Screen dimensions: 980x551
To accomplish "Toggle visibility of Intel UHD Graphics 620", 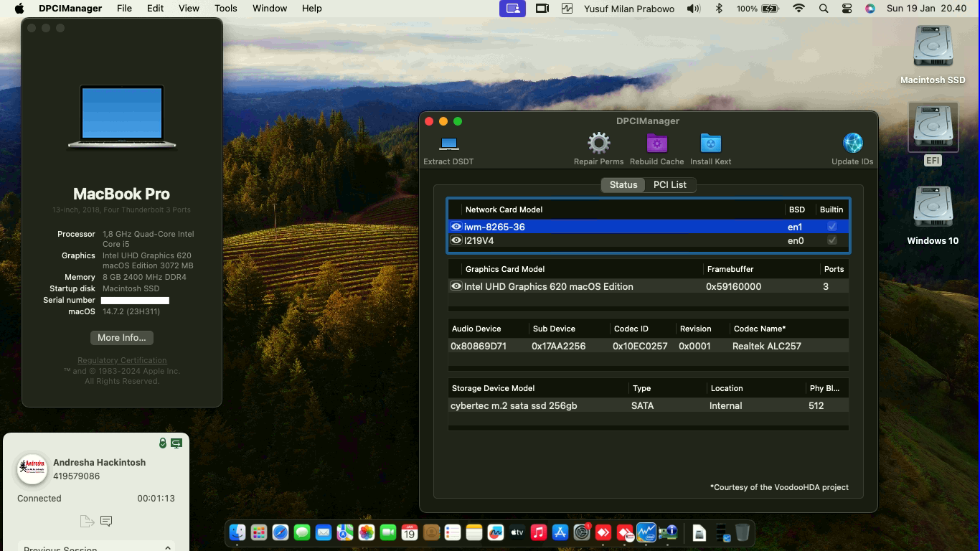I will click(x=456, y=286).
